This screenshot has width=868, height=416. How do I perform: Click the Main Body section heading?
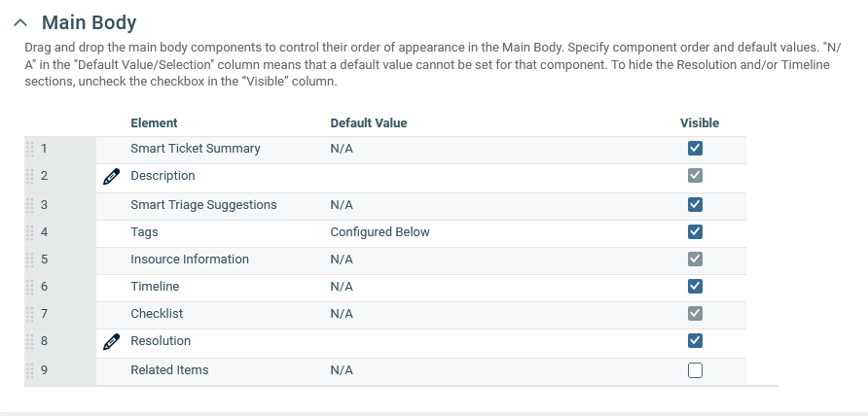tap(89, 22)
